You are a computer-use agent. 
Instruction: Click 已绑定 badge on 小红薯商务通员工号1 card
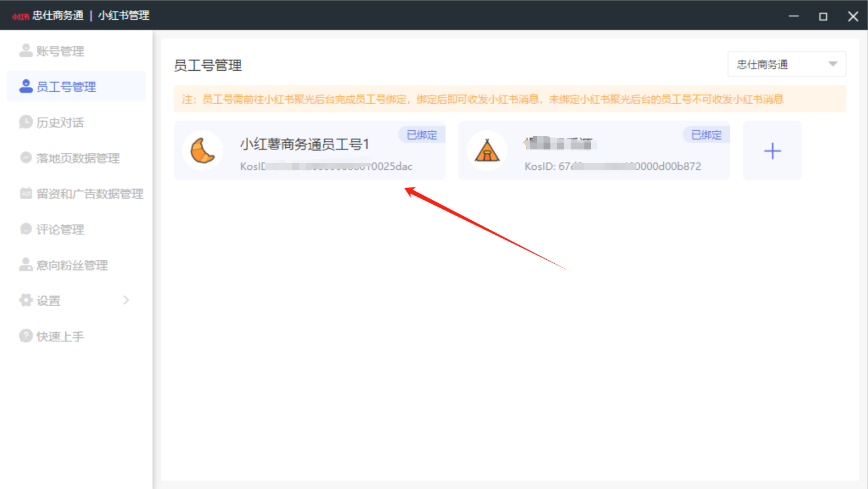pos(422,135)
